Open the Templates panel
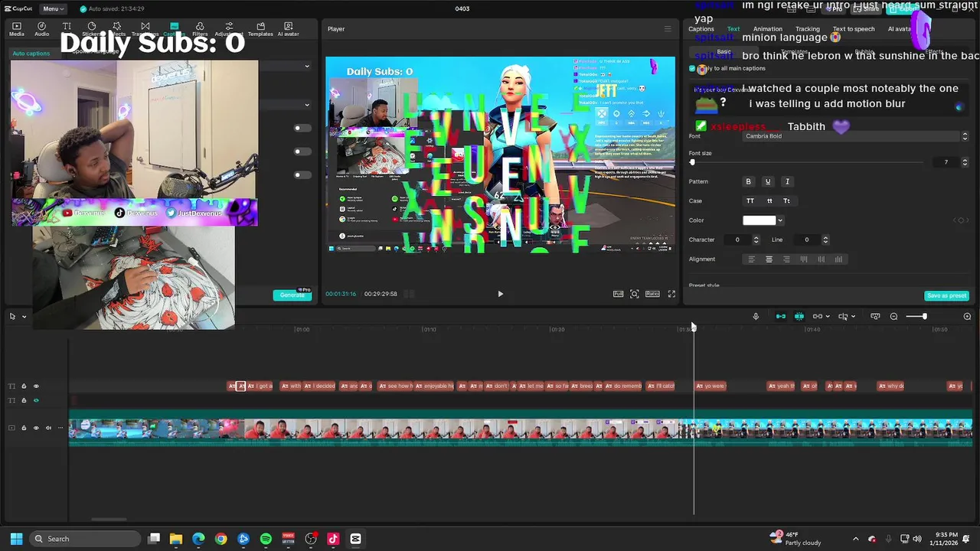Image resolution: width=980 pixels, height=551 pixels. [x=260, y=29]
